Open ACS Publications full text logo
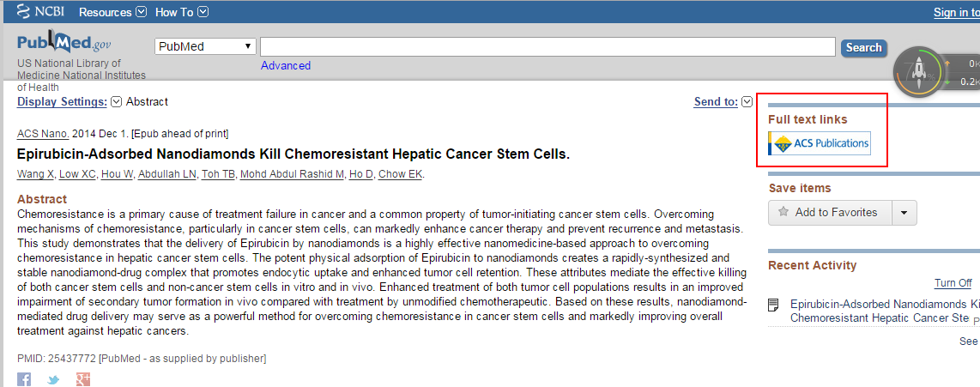The image size is (980, 387). tap(820, 143)
